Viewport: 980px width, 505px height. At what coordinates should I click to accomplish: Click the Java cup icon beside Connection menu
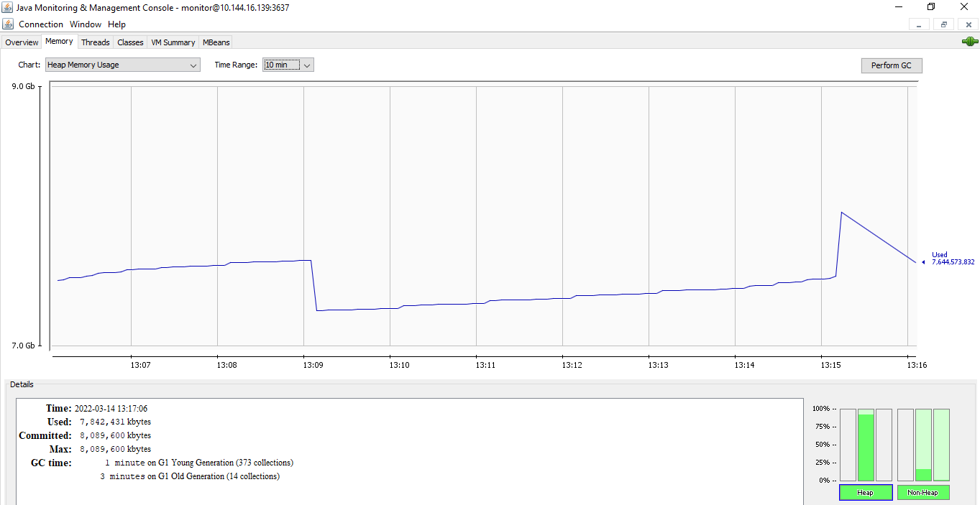(8, 24)
